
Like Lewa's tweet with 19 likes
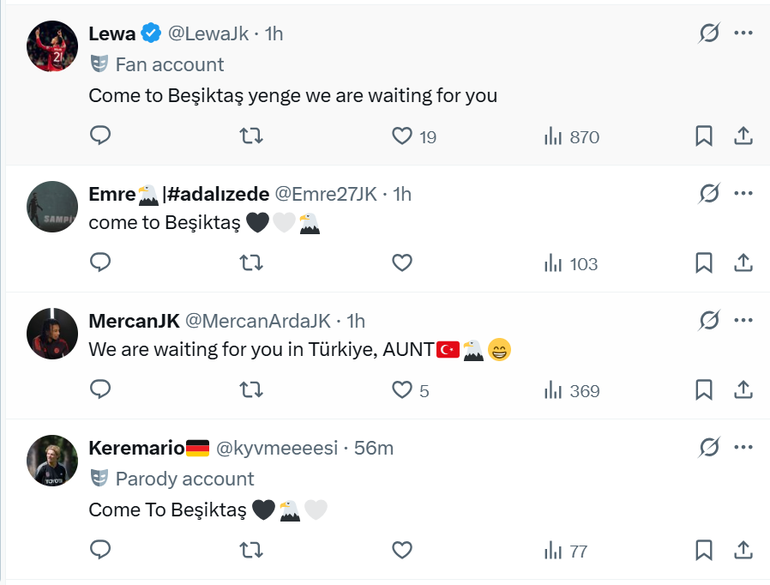402,136
